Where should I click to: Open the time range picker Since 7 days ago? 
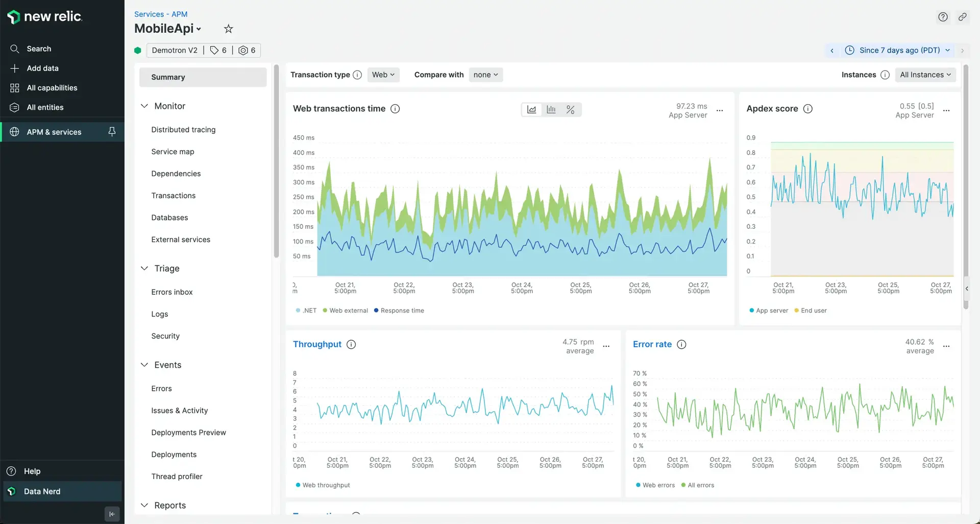(x=898, y=50)
